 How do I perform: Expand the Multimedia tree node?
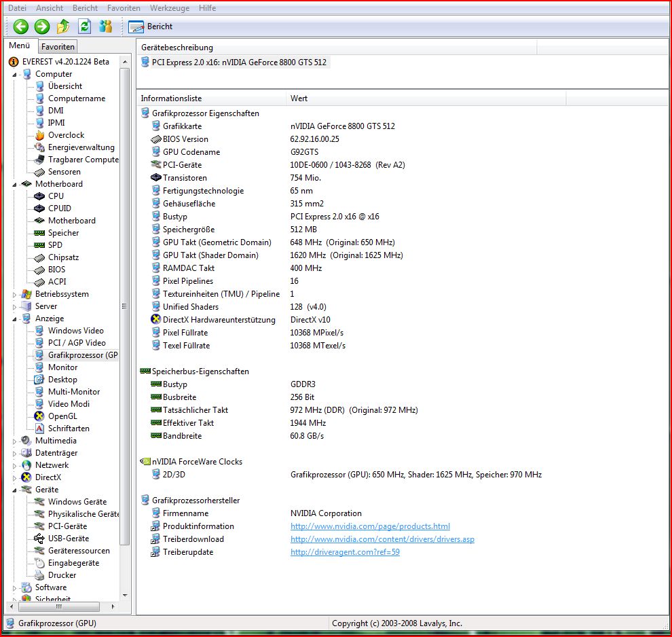(14, 441)
